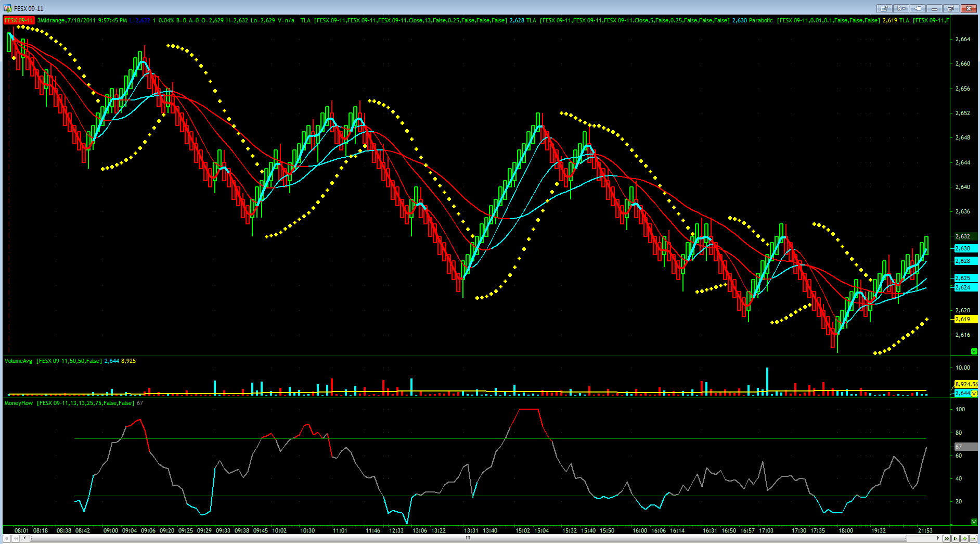This screenshot has height=544, width=980.
Task: Click the 17:30 time axis label
Action: (x=799, y=530)
